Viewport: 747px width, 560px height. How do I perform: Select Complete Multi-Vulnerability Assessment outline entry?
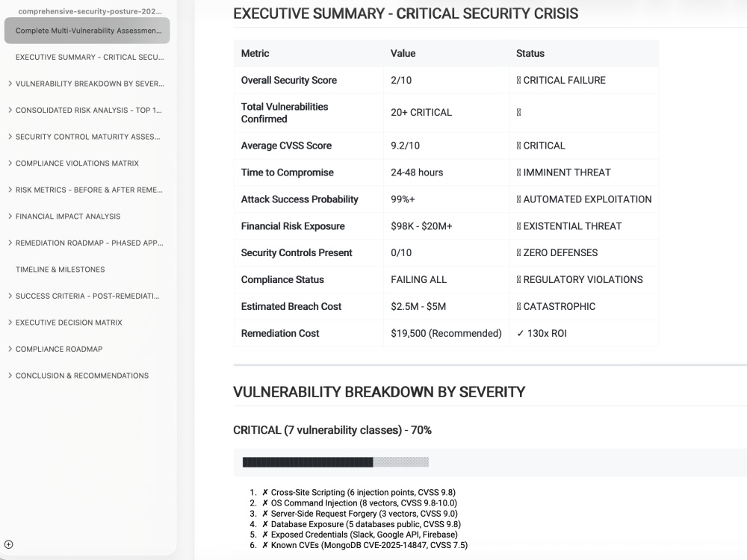point(87,31)
